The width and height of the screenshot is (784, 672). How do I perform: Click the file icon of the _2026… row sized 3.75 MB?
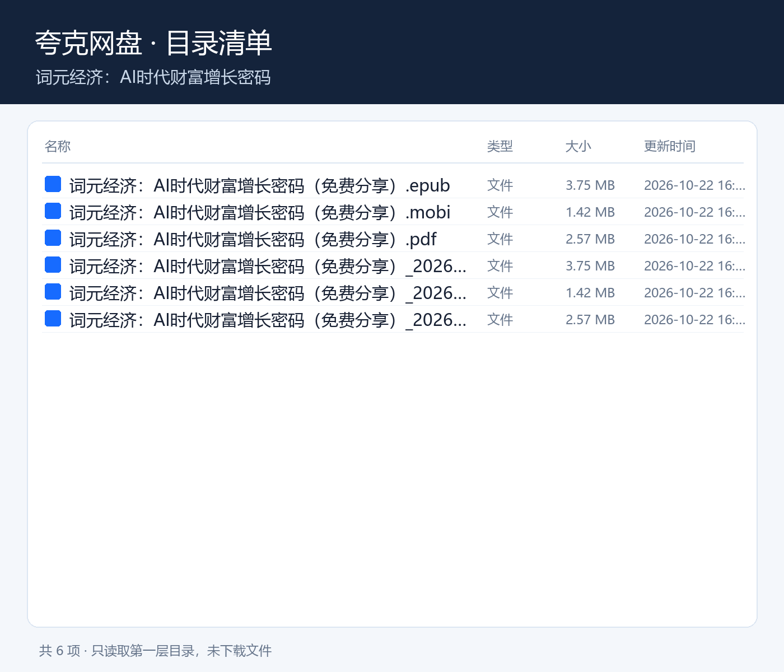(53, 264)
